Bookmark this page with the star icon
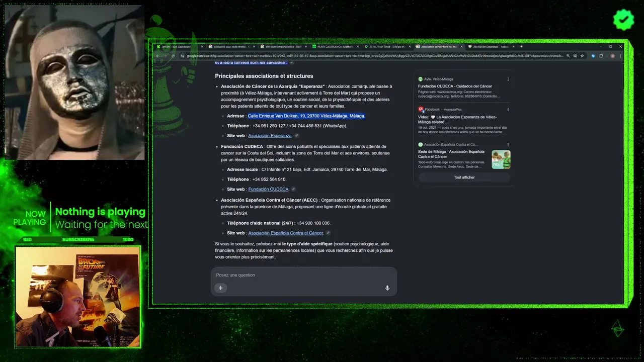 [582, 56]
